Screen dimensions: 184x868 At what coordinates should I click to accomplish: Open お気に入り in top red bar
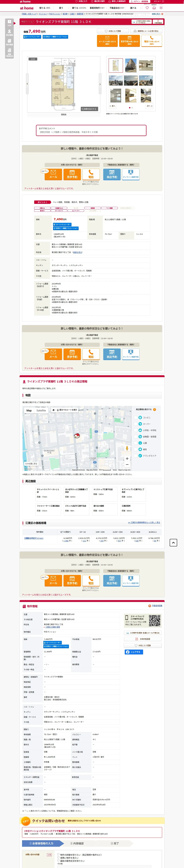[81, 1]
